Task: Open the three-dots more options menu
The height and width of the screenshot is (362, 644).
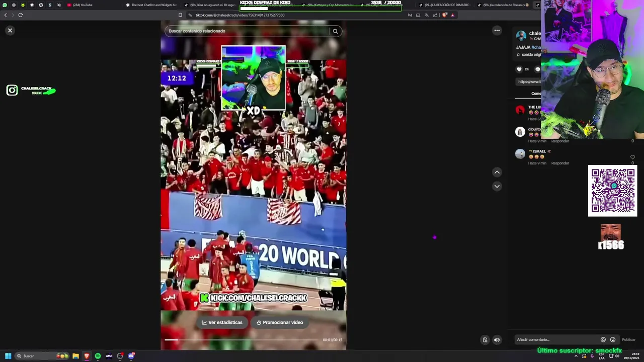Action: click(497, 31)
